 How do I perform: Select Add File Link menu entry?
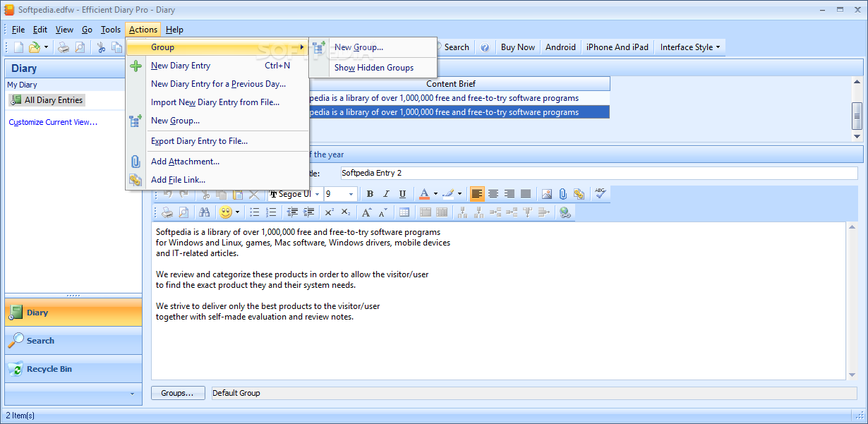[x=217, y=180]
